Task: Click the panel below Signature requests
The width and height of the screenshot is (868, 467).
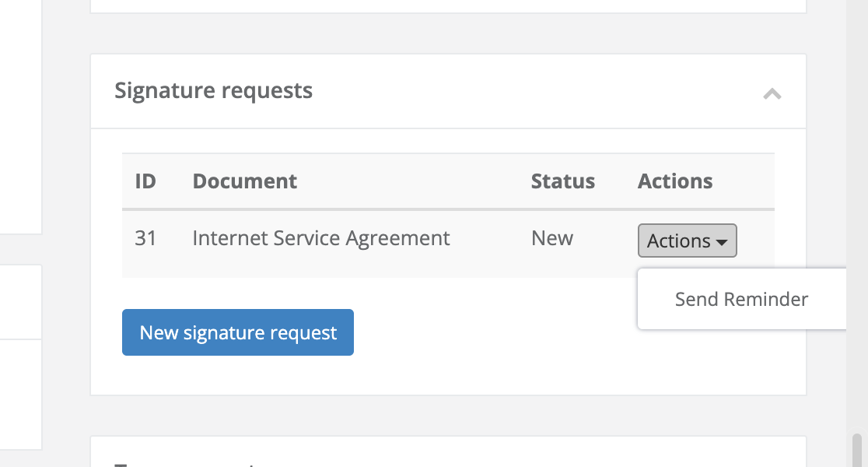Action: 448,450
